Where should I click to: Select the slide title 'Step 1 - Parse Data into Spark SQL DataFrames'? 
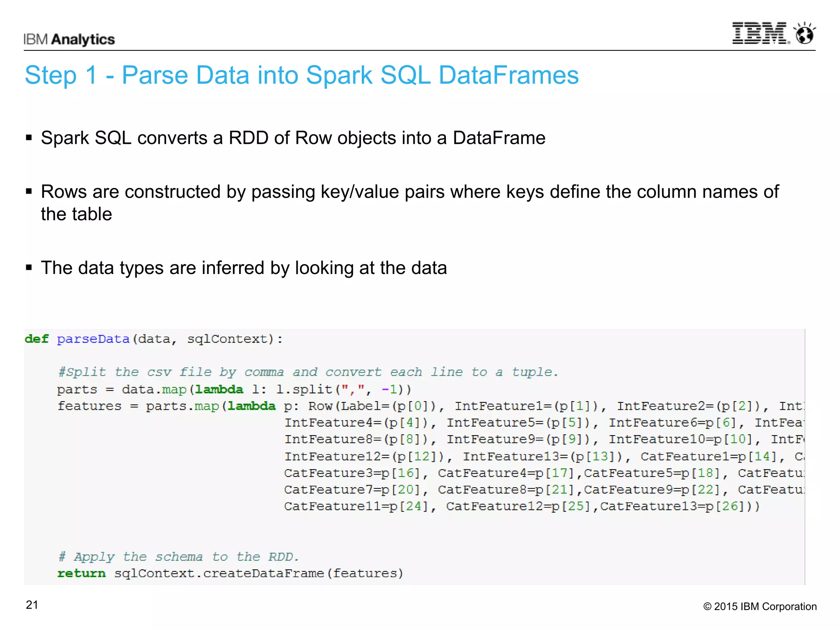[x=301, y=75]
